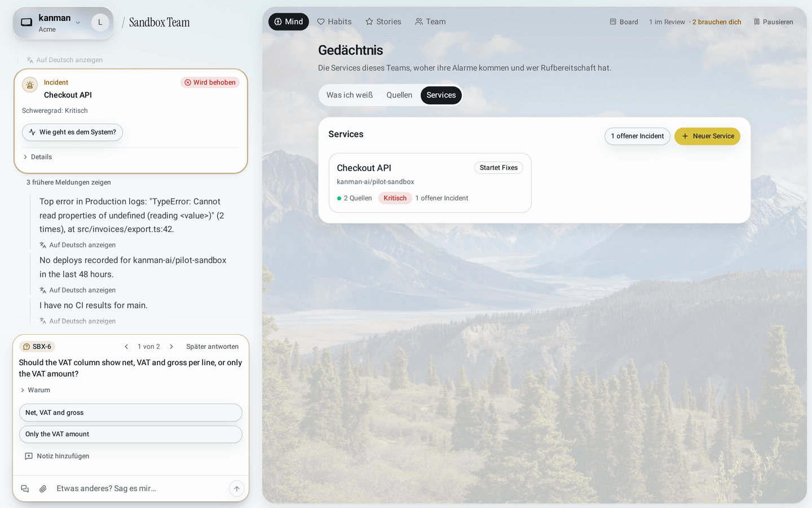Click the paperclip attachment icon
812x508 pixels.
[43, 489]
